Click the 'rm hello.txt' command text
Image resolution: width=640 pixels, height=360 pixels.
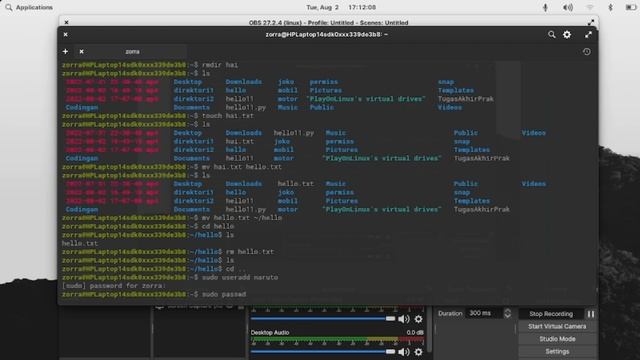tap(250, 252)
